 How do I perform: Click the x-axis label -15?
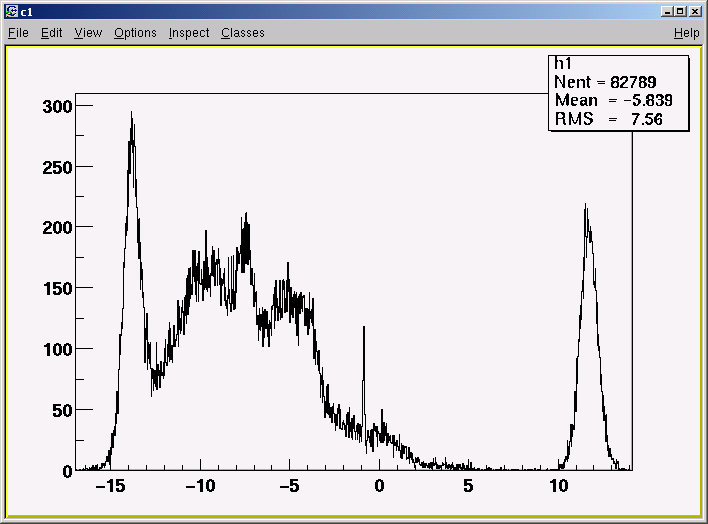111,486
